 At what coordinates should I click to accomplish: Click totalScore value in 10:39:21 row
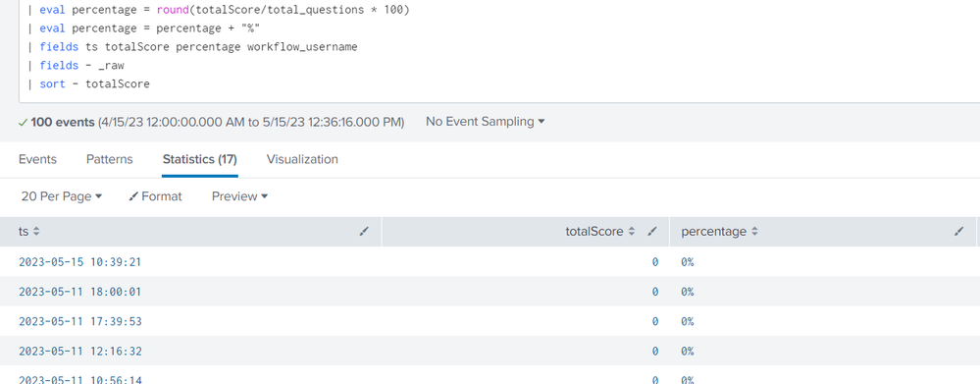[x=655, y=262]
